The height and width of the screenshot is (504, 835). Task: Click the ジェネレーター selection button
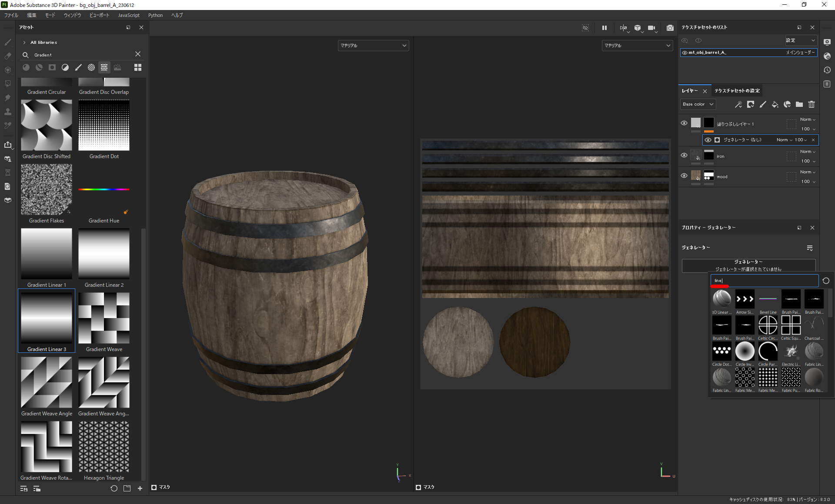tap(748, 265)
